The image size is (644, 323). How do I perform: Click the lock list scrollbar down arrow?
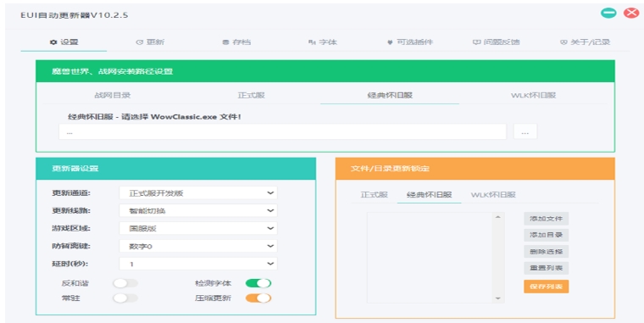497,298
